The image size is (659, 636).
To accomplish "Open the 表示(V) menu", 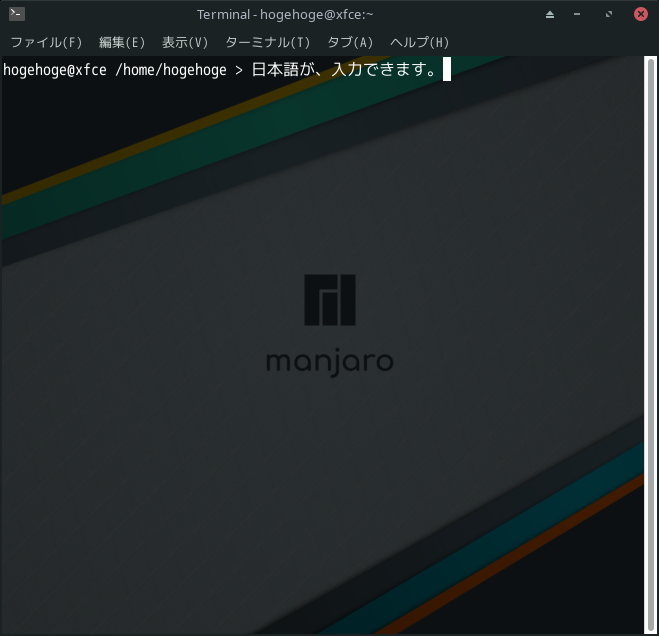I will pyautogui.click(x=185, y=42).
